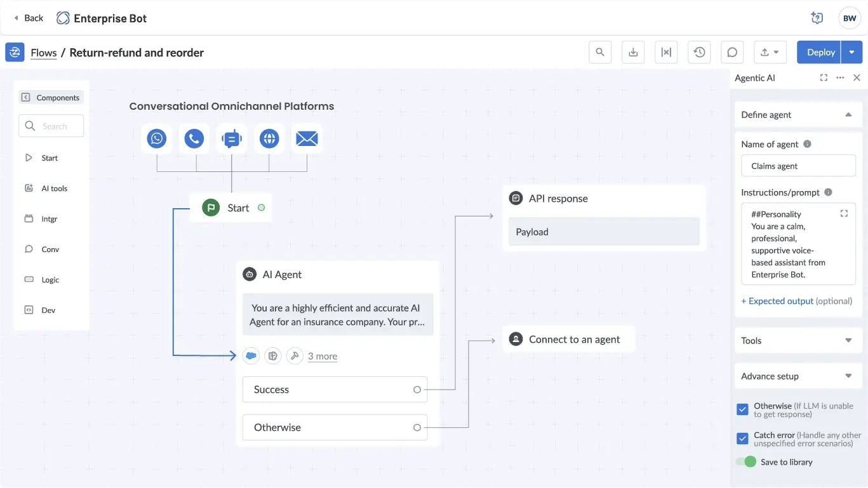Open the search tool in toolbar
Screen dimensions: 868x488
(600, 53)
